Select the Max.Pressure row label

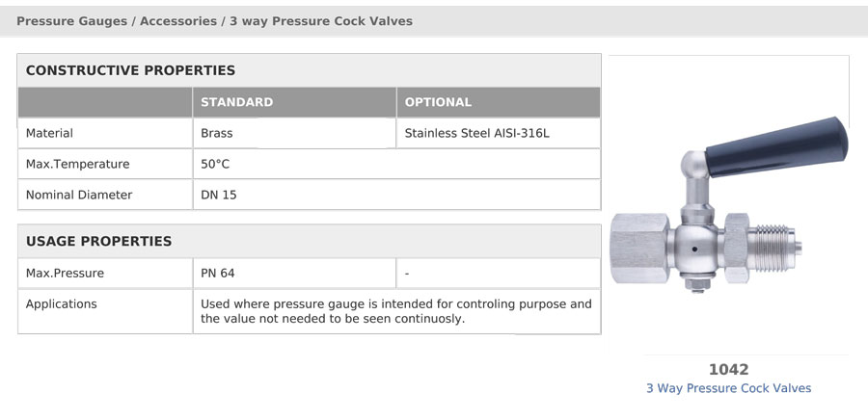[65, 273]
